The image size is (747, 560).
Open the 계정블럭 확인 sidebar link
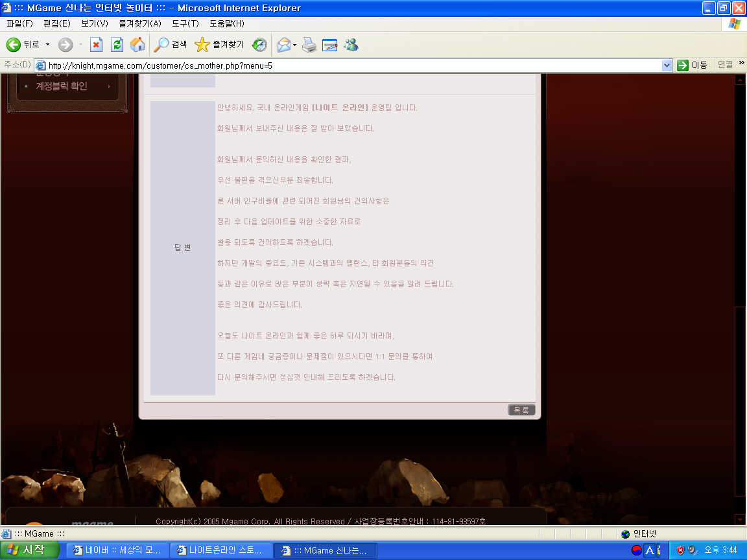point(62,86)
